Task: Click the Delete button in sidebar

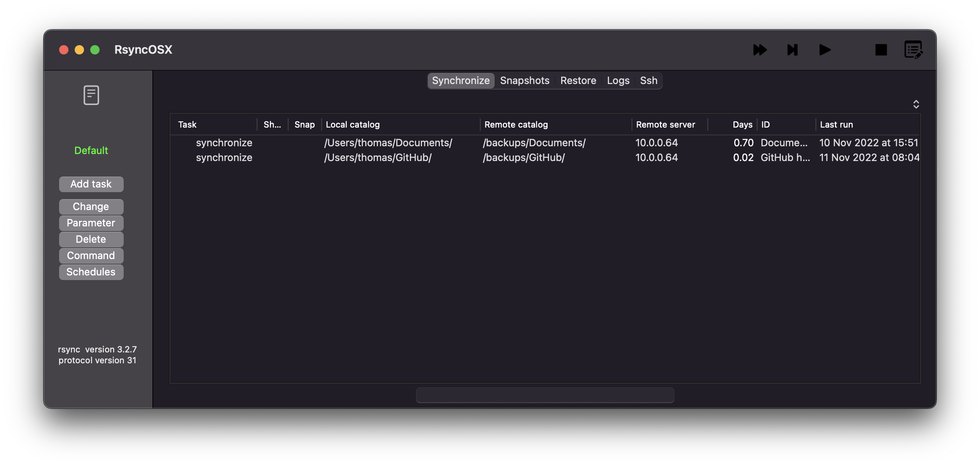Action: (x=91, y=239)
